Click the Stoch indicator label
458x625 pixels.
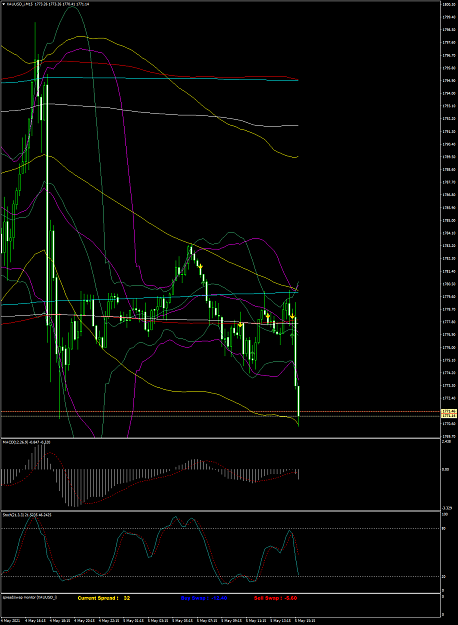pos(26,515)
